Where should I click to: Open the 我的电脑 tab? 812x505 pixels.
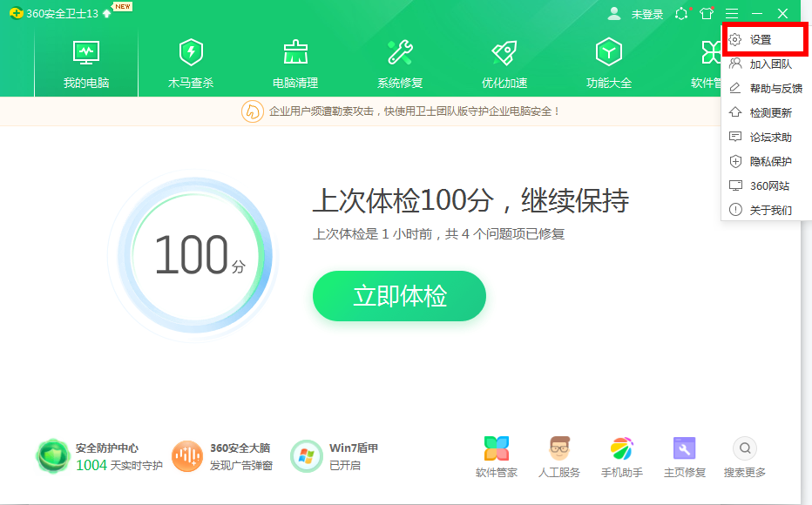pyautogui.click(x=86, y=63)
